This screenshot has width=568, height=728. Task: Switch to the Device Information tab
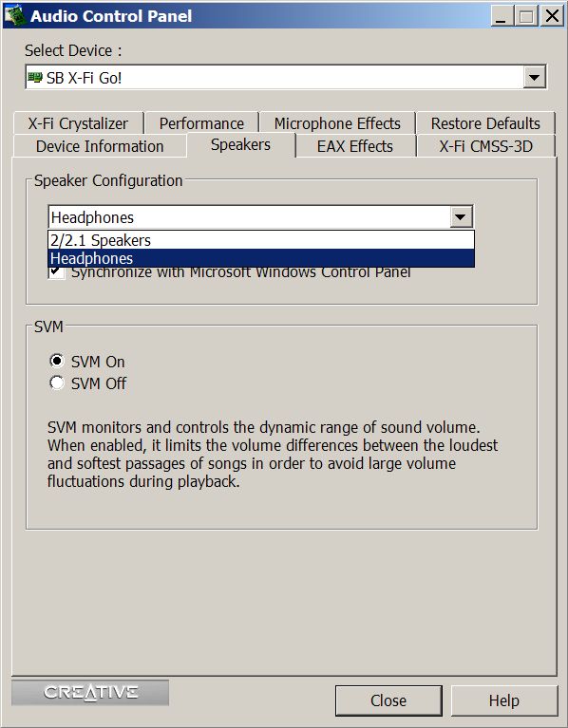pos(100,146)
